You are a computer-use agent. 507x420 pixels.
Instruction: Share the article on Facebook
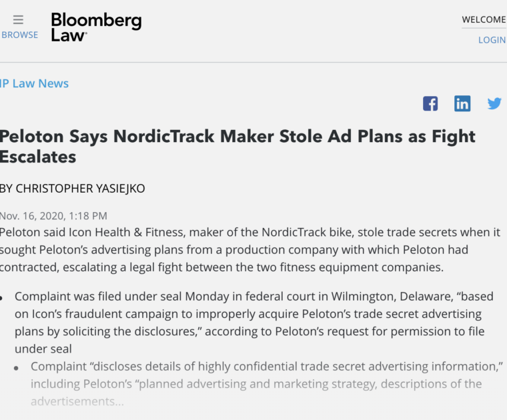coord(430,103)
